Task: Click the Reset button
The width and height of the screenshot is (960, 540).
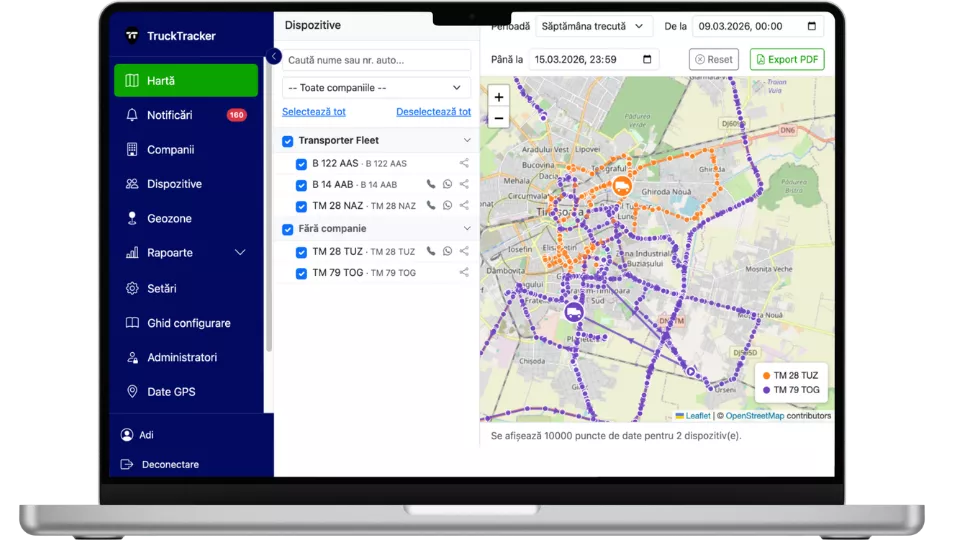Action: click(x=714, y=59)
